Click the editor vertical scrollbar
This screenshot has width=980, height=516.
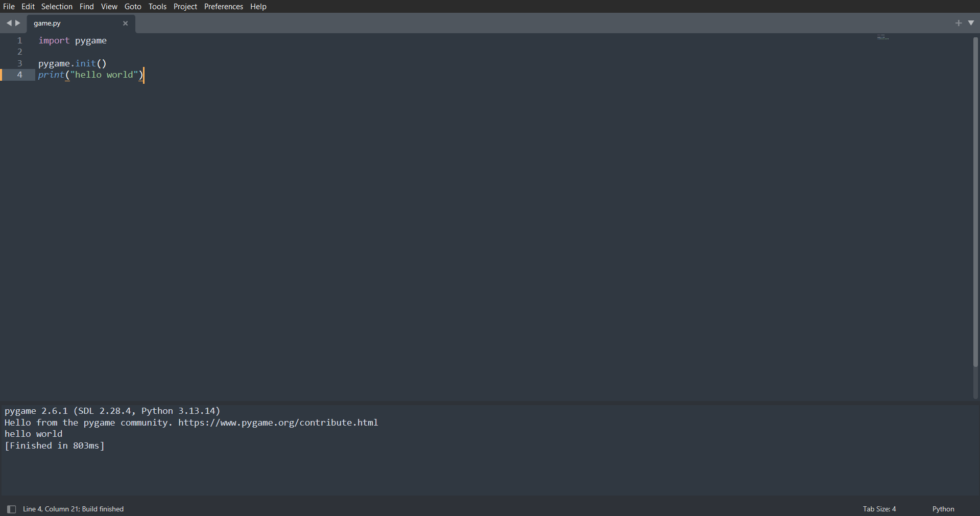pos(975,202)
